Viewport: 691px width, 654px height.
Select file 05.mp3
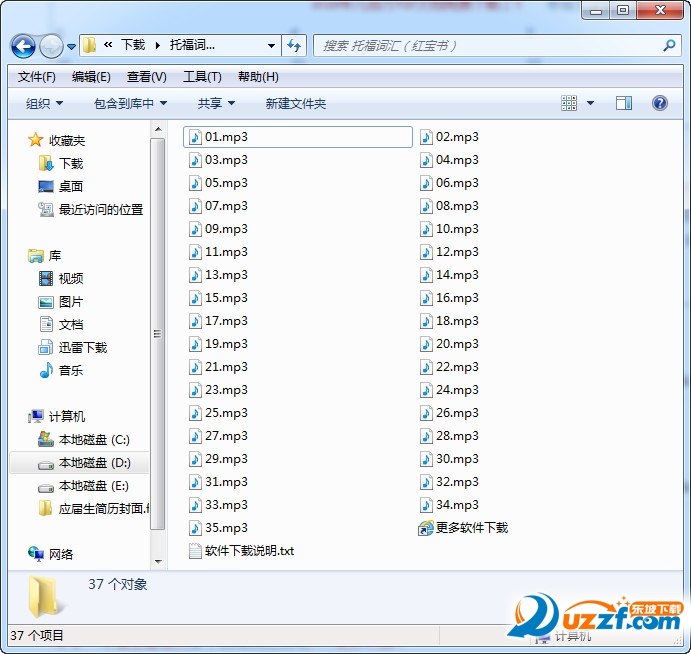click(x=218, y=183)
